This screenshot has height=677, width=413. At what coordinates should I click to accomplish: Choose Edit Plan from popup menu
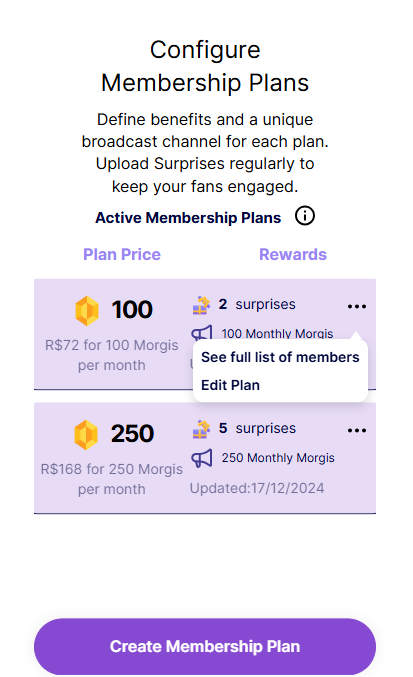(x=230, y=385)
